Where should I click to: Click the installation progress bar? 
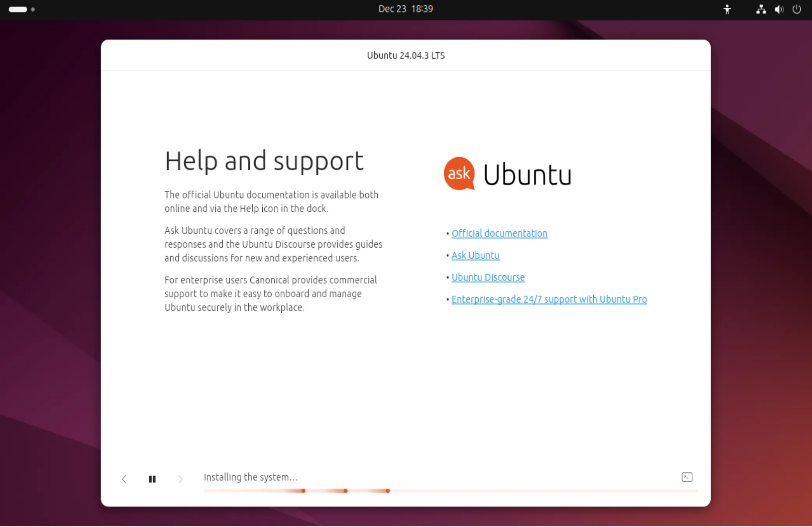(x=450, y=491)
